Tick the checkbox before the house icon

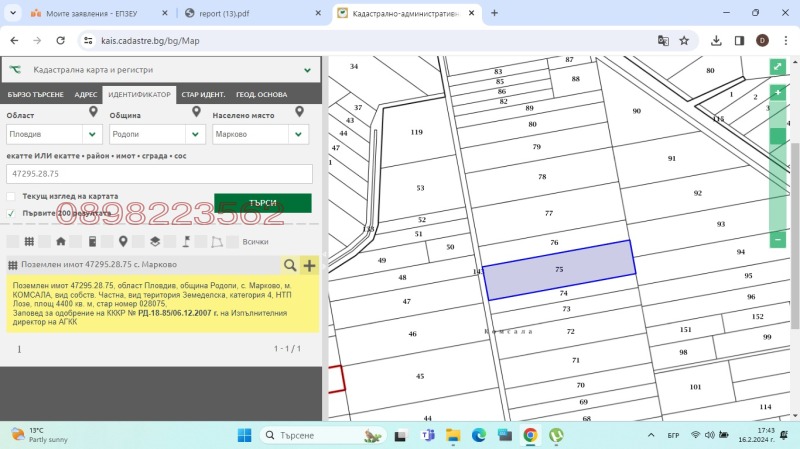pyautogui.click(x=45, y=241)
